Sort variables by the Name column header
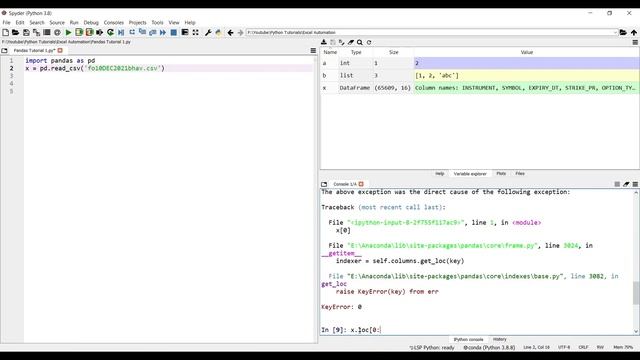The height and width of the screenshot is (360, 640). [x=330, y=52]
